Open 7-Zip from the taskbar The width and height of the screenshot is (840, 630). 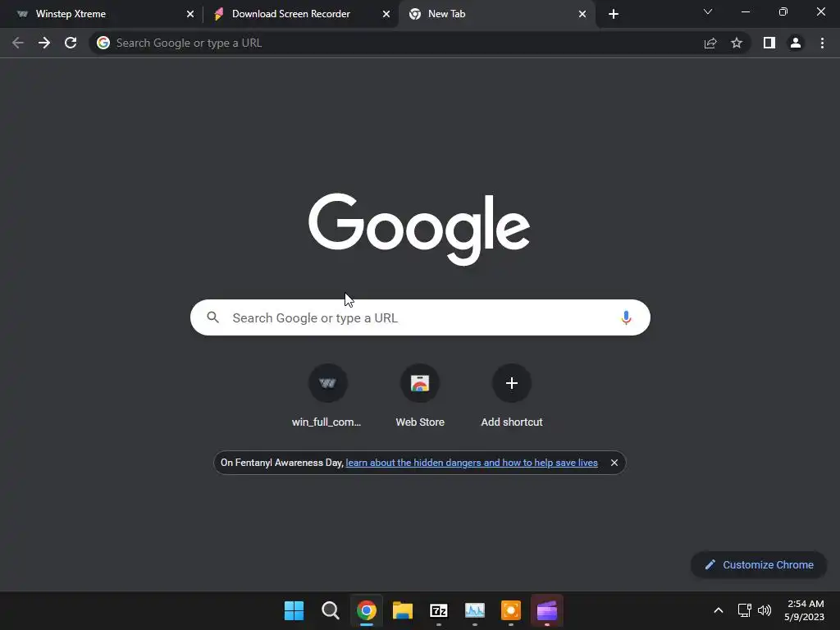point(439,610)
